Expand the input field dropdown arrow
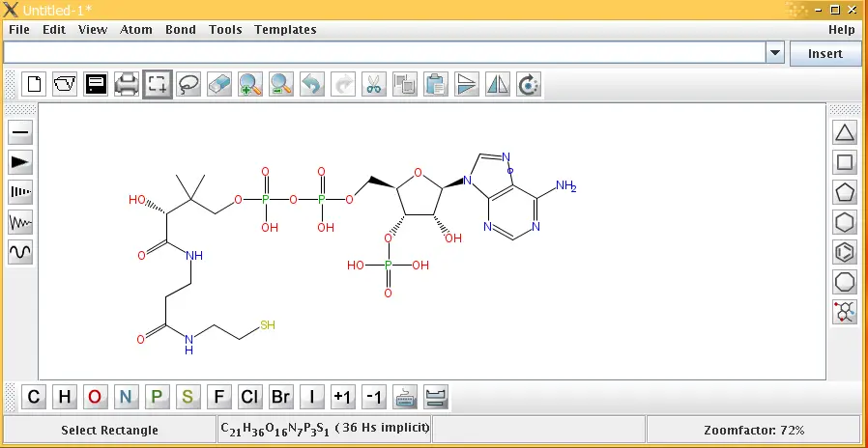The width and height of the screenshot is (868, 448). click(775, 54)
